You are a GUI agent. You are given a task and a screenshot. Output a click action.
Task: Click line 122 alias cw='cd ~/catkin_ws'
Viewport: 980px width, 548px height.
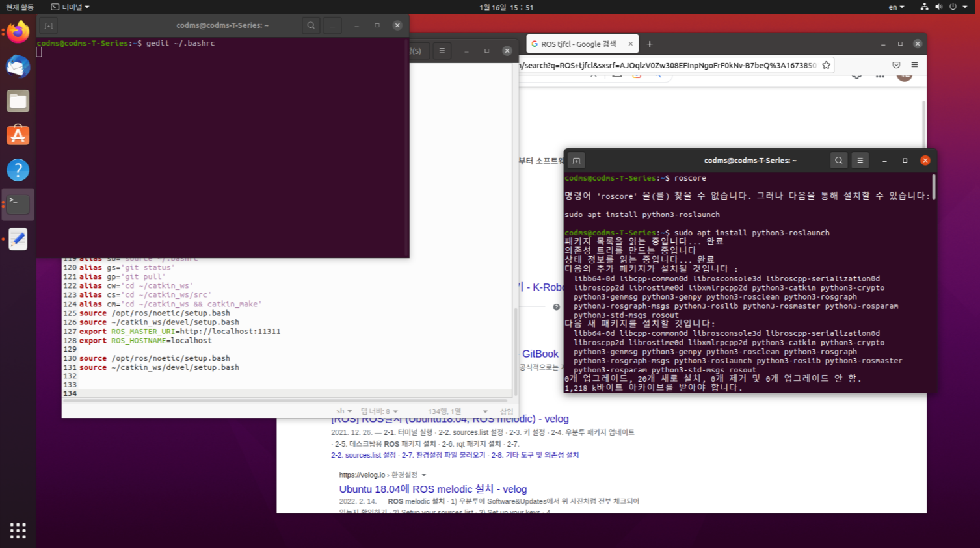(x=136, y=286)
